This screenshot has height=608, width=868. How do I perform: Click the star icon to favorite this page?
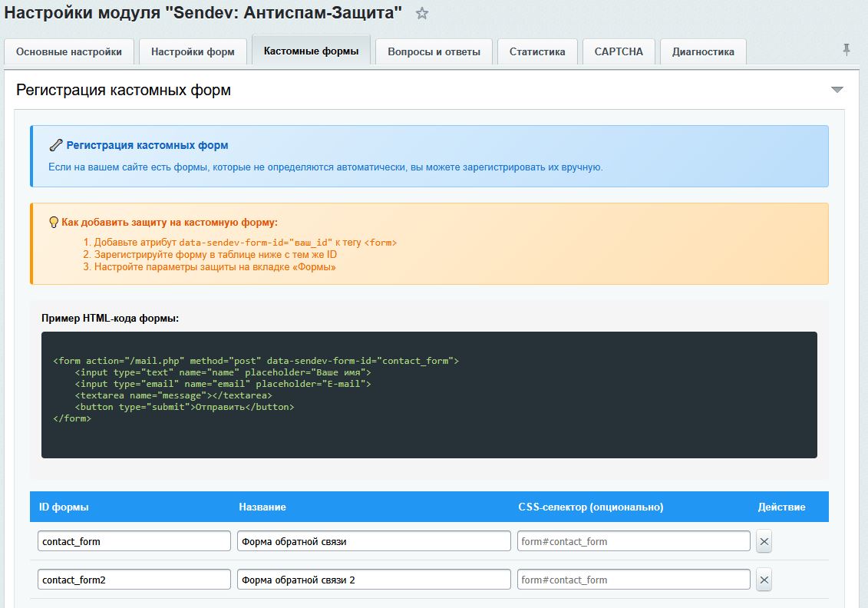[419, 12]
